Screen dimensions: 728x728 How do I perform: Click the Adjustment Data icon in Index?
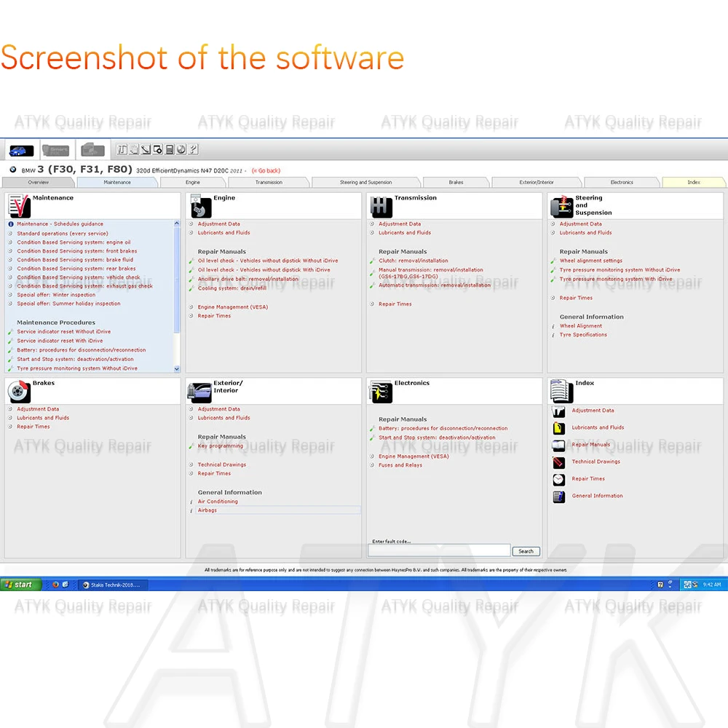point(558,411)
